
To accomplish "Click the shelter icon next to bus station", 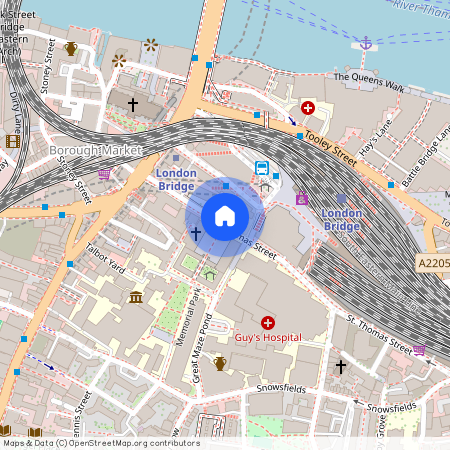I will point(265,187).
